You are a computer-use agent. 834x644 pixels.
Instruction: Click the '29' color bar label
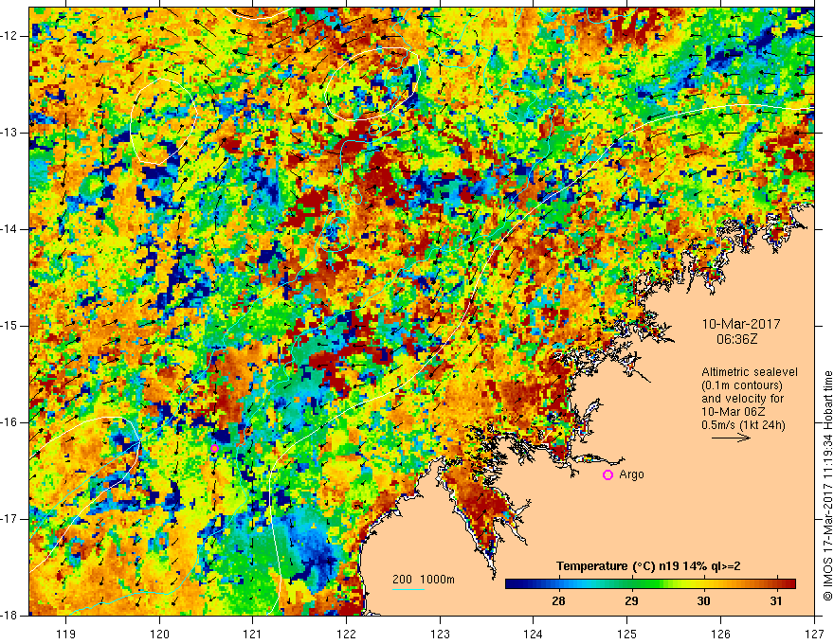tap(631, 601)
